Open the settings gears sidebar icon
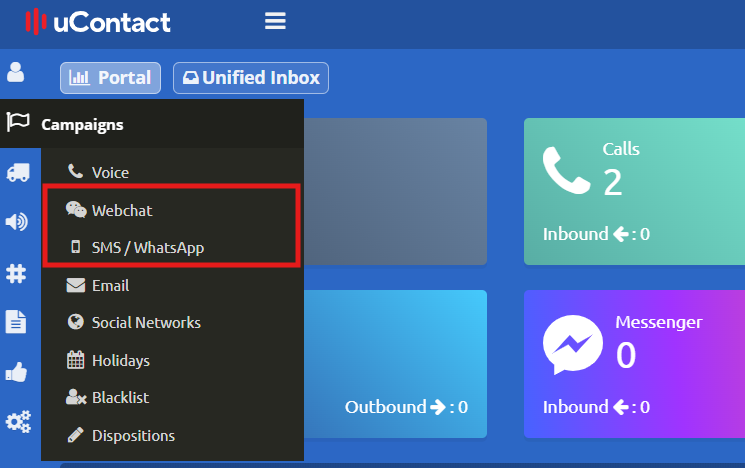The height and width of the screenshot is (468, 745). [x=17, y=421]
